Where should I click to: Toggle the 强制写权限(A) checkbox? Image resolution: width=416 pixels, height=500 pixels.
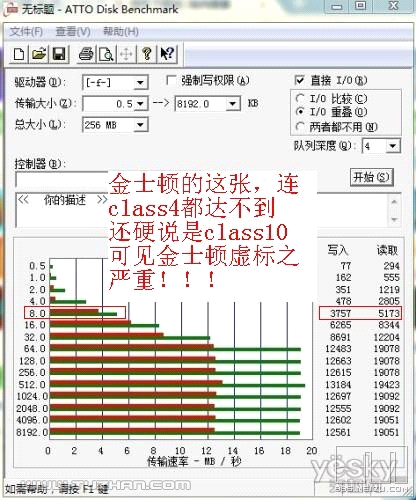click(171, 80)
